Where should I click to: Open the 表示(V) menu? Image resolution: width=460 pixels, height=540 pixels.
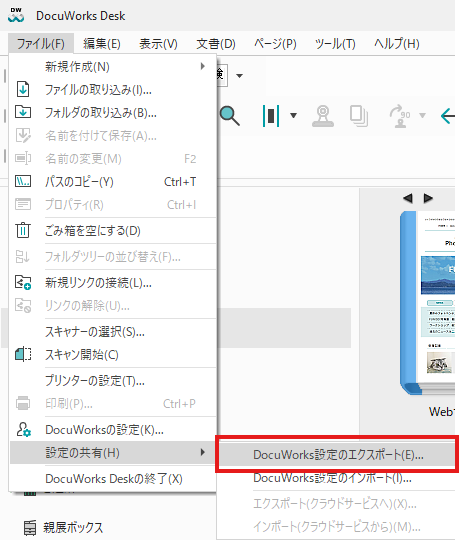tap(158, 44)
